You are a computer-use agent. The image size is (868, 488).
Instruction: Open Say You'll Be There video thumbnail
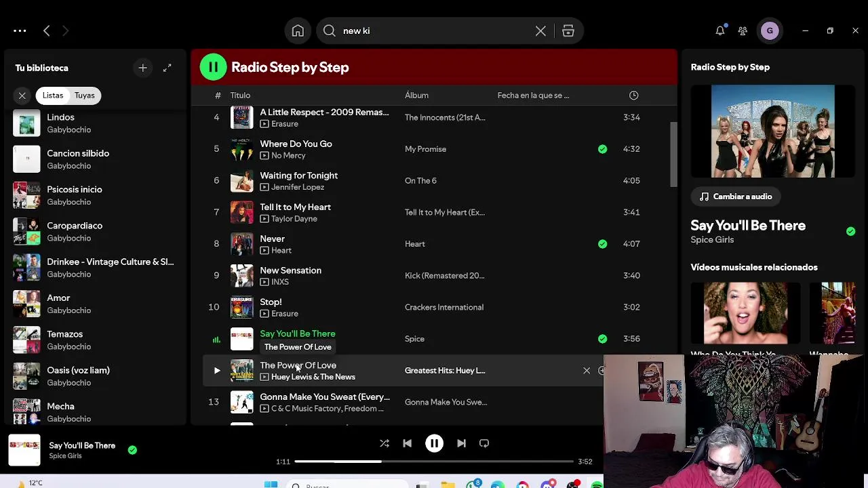click(x=772, y=131)
